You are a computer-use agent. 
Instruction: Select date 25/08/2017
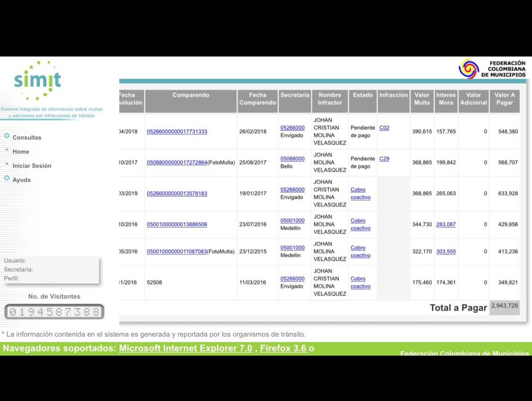click(253, 163)
